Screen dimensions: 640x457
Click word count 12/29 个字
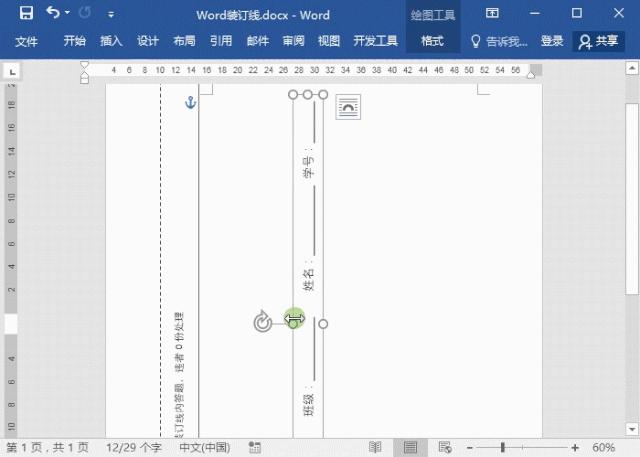pos(134,448)
